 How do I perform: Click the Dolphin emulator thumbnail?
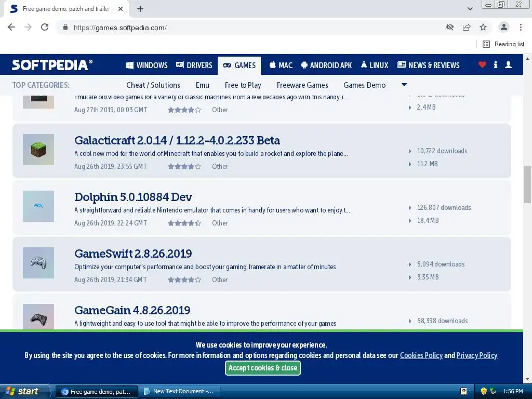[38, 206]
